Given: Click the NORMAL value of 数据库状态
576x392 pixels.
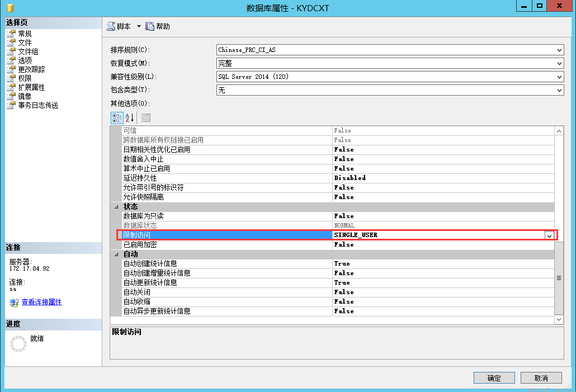Looking at the screenshot, I should 344,225.
